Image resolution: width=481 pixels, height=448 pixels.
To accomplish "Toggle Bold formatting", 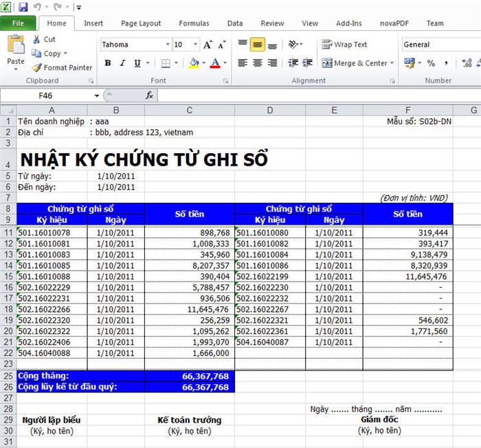I will (108, 63).
